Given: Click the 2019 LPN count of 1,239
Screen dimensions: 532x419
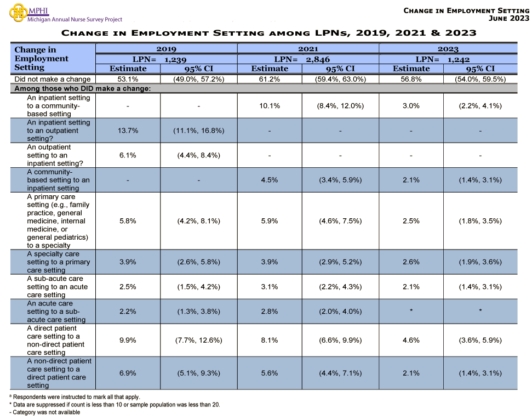Looking at the screenshot, I should tap(176, 59).
